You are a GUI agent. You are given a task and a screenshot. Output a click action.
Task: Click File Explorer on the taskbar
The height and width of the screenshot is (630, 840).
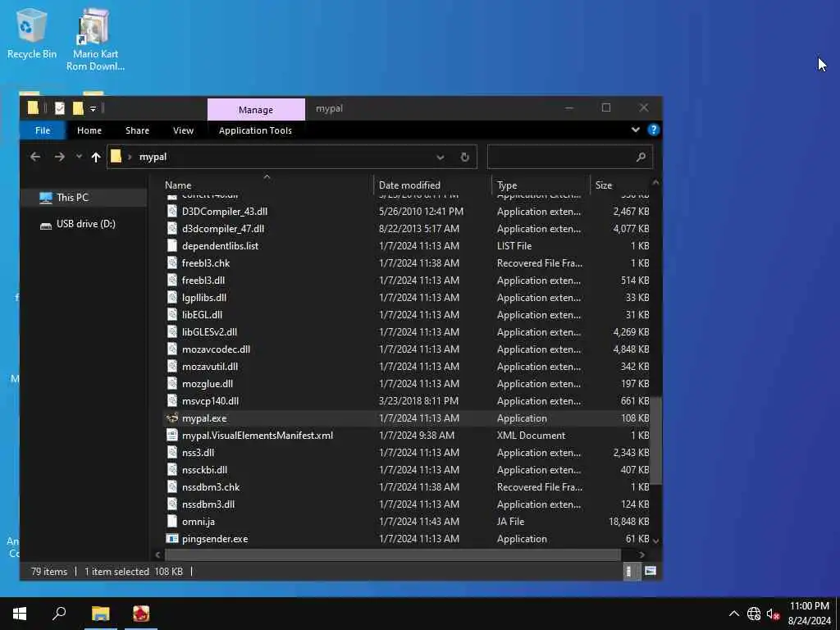click(100, 614)
